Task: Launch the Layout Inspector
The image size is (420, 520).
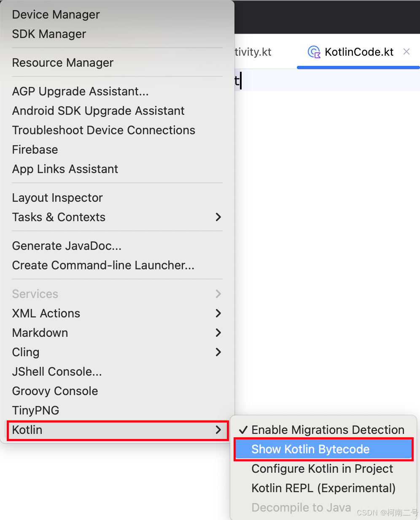Action: pos(57,198)
